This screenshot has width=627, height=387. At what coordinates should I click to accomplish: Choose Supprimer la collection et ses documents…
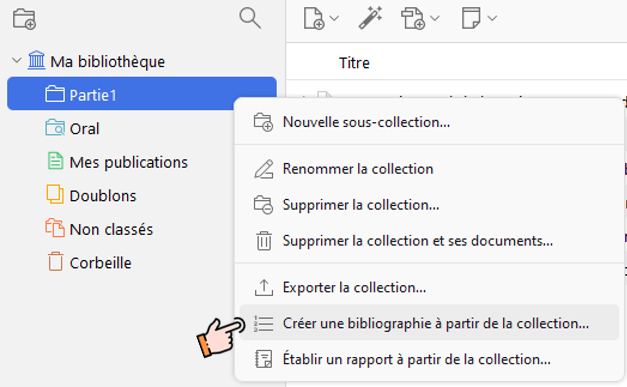tap(429, 241)
